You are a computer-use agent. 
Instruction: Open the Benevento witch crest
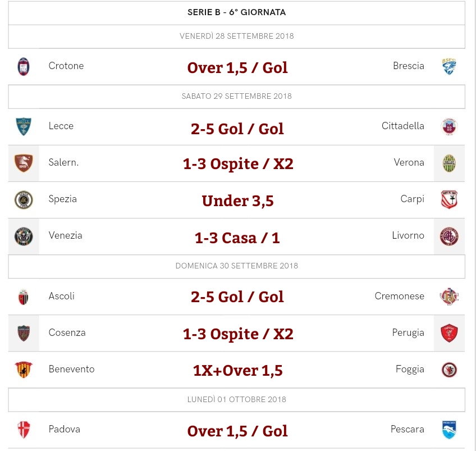24,370
